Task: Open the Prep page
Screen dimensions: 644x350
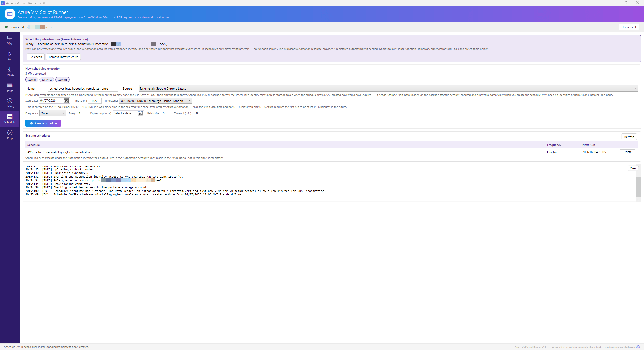Action: (x=10, y=135)
